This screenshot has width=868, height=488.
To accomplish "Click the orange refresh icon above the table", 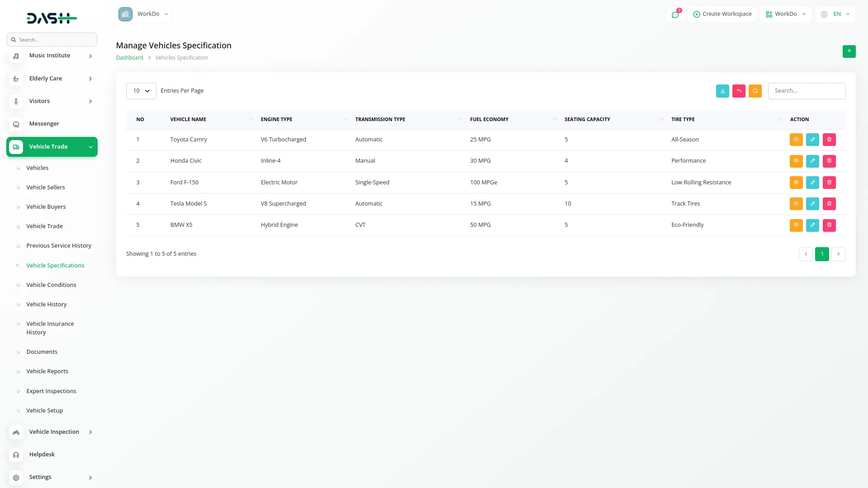I will click(755, 91).
